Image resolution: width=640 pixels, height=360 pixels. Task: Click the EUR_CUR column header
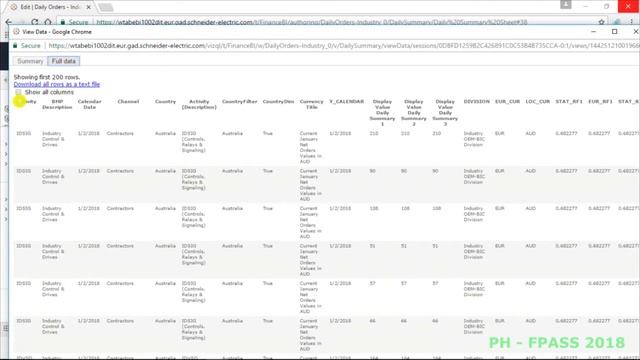(x=507, y=102)
